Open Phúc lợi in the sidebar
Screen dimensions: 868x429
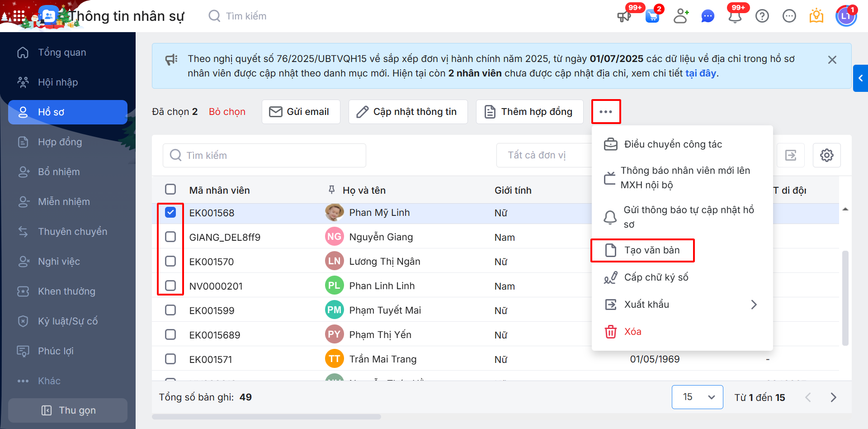point(68,351)
